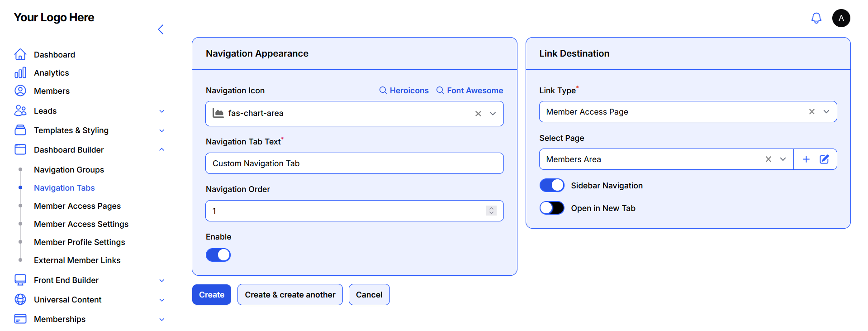Open the Font Awesome search link
Viewport: 868px width, 331px height.
[470, 91]
